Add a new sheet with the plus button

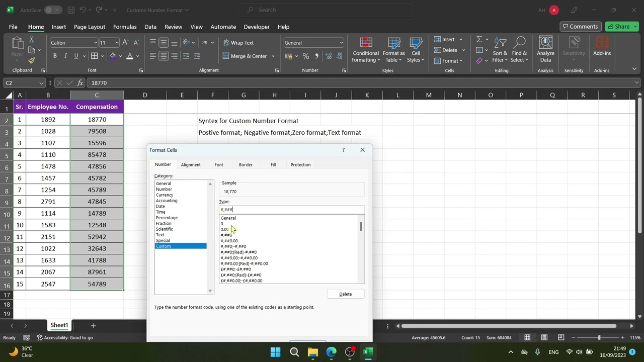click(x=93, y=326)
